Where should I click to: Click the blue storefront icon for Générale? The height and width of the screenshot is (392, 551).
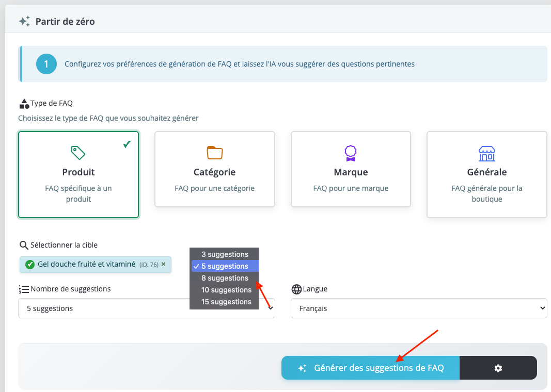click(x=486, y=153)
